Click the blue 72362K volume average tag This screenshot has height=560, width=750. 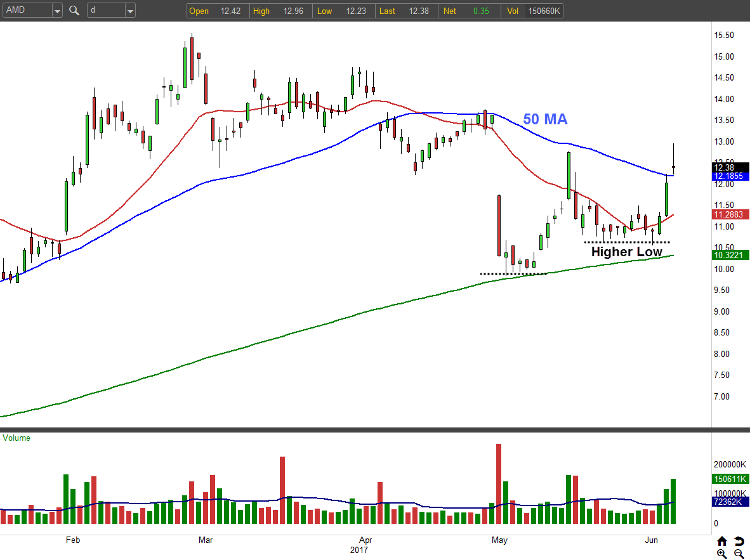tap(730, 502)
